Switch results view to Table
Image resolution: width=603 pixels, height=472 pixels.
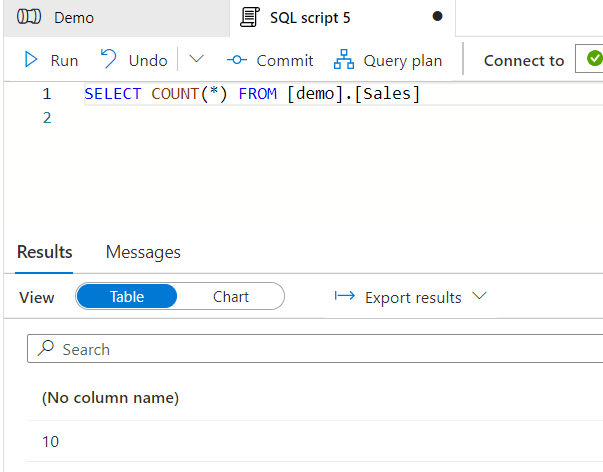point(127,297)
